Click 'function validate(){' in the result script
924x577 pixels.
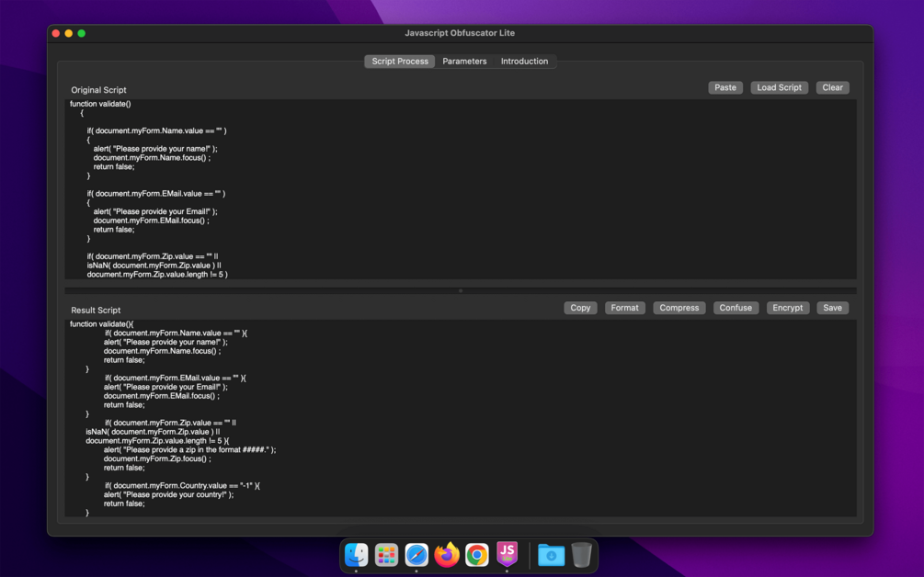coord(101,323)
